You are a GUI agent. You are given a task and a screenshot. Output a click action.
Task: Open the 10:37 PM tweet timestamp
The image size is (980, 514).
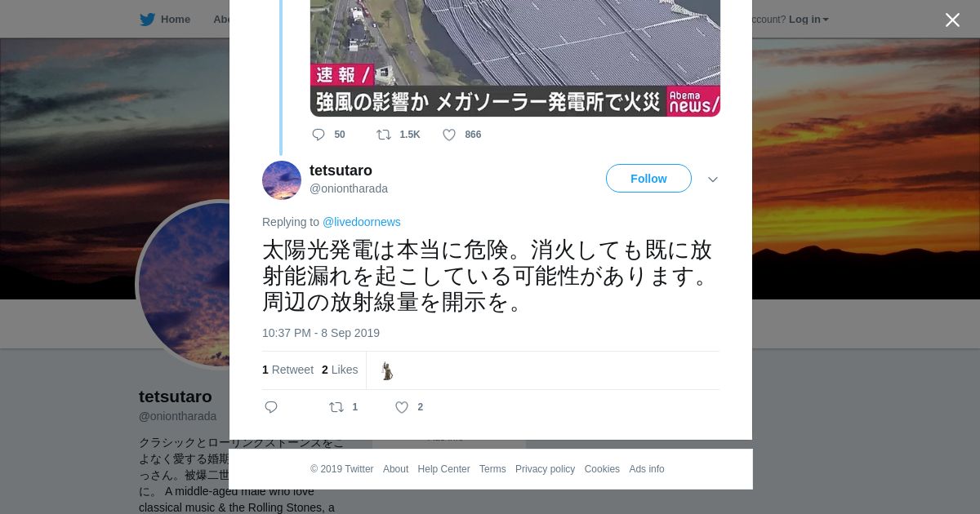point(321,333)
